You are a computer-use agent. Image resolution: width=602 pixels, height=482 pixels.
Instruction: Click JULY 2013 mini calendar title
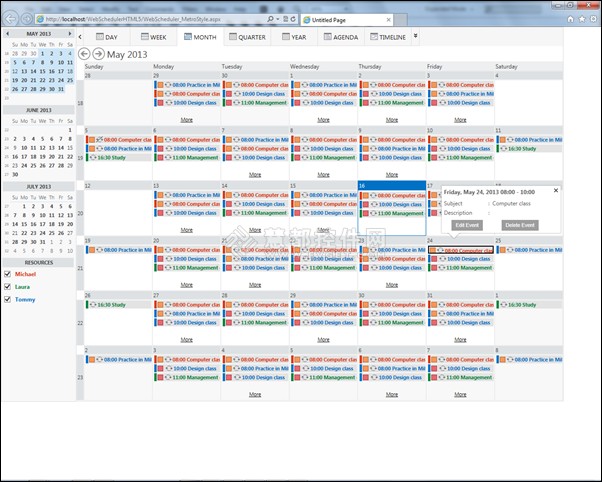(38, 186)
